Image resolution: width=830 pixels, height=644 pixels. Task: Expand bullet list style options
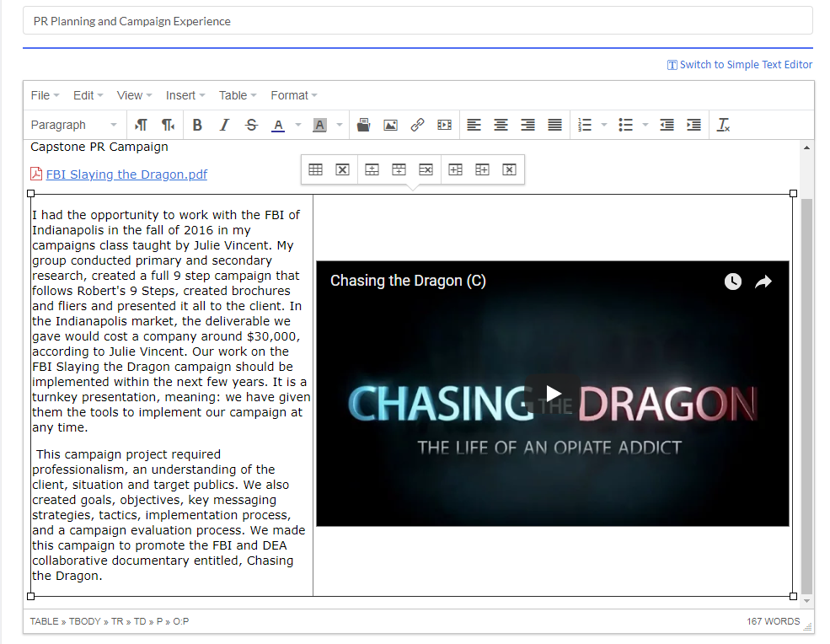tap(645, 125)
